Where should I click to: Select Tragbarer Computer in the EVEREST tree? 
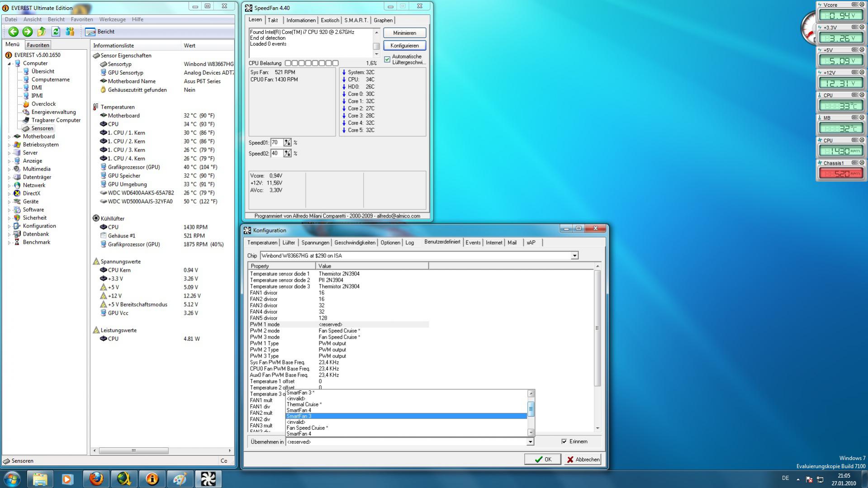pyautogui.click(x=56, y=120)
